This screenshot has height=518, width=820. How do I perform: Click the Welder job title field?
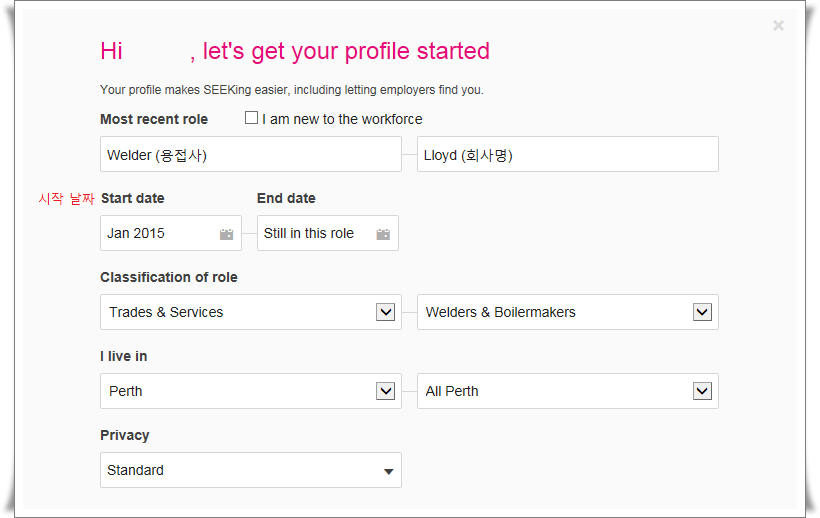coord(251,154)
